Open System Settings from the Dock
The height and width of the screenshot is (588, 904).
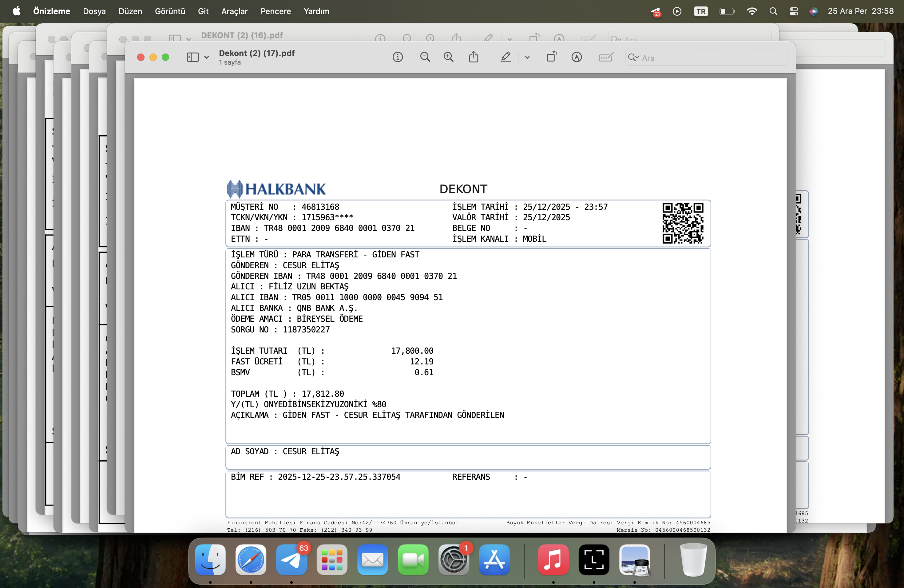pos(454,559)
